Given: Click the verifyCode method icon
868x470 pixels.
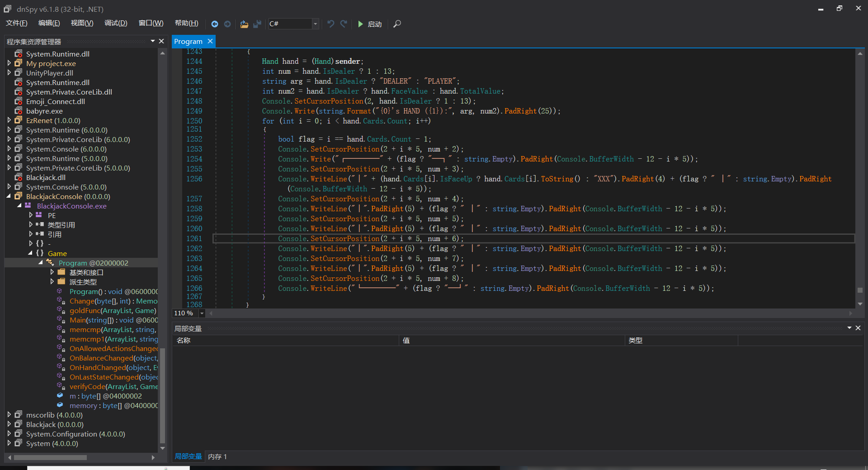Looking at the screenshot, I should tap(61, 386).
